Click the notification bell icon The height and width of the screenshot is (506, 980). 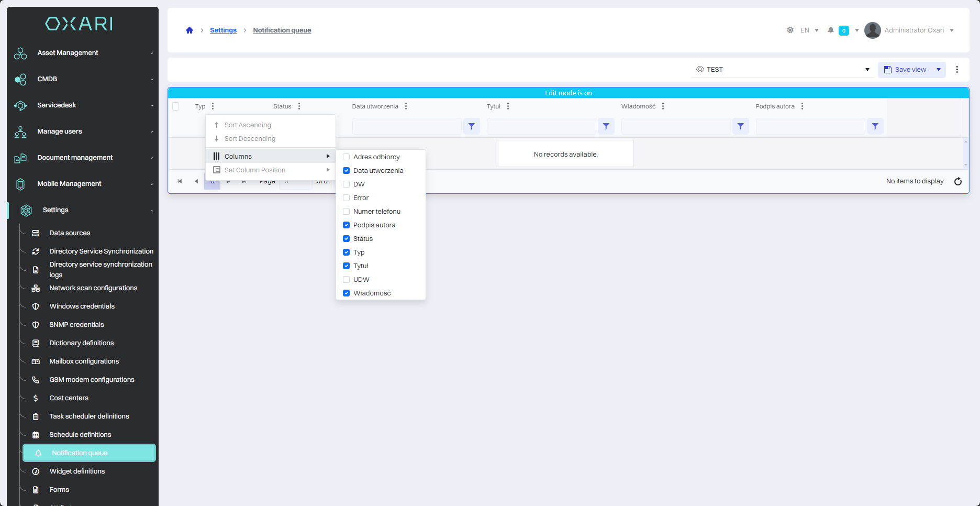pos(830,30)
